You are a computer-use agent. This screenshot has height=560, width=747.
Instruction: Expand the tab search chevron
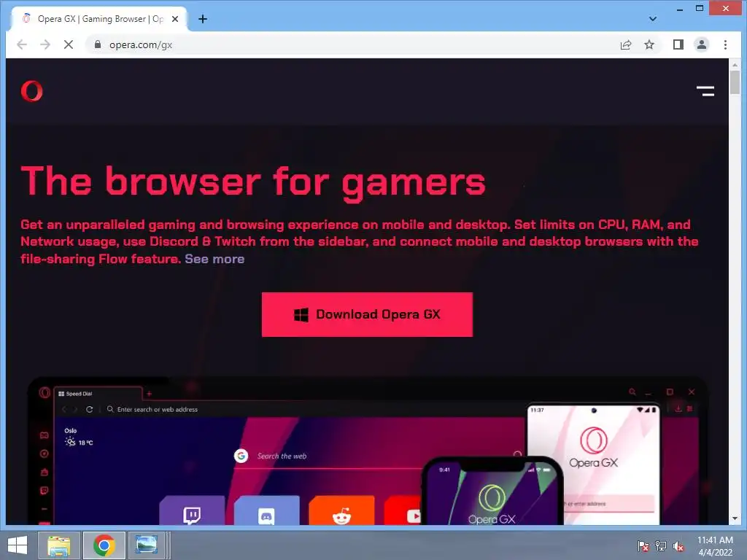653,19
